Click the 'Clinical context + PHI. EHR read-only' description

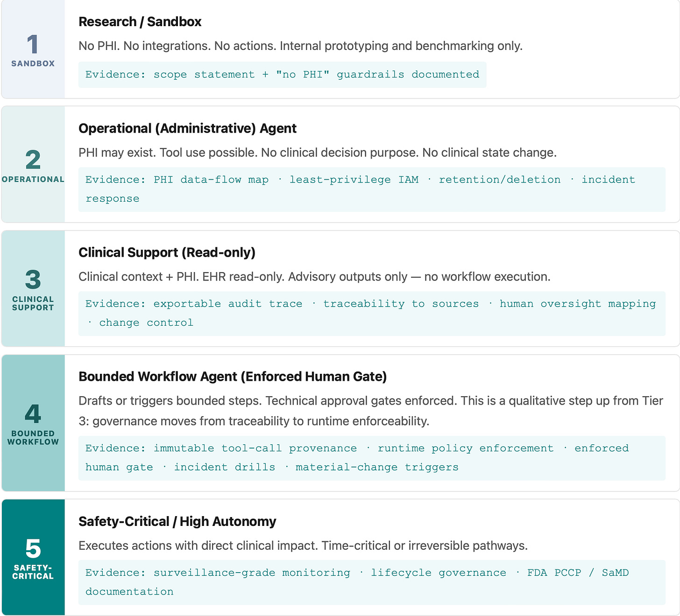314,277
